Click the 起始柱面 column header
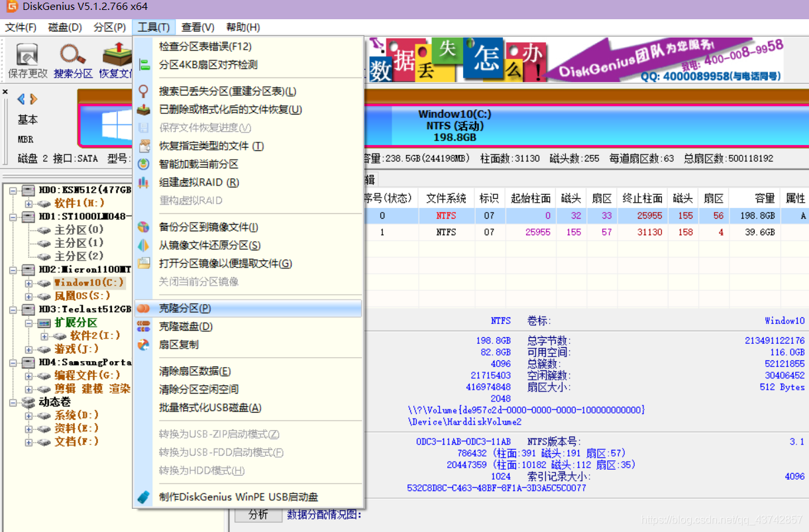The height and width of the screenshot is (532, 809). (531, 198)
